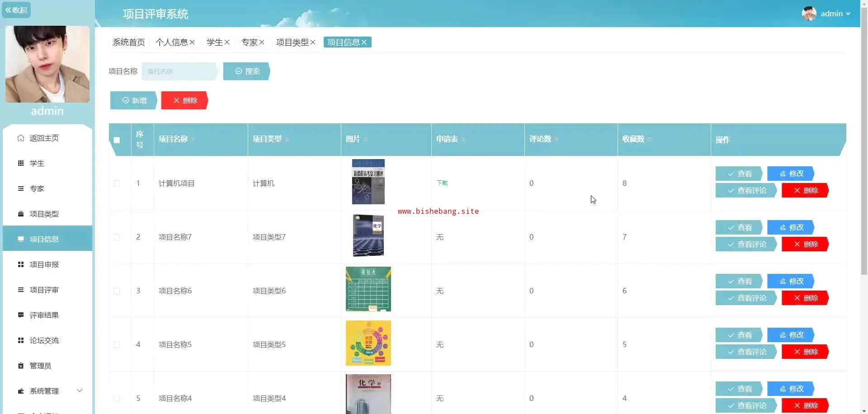The width and height of the screenshot is (868, 414).
Task: Open the 项目名称5 yellow thumbnail
Action: coord(368,343)
